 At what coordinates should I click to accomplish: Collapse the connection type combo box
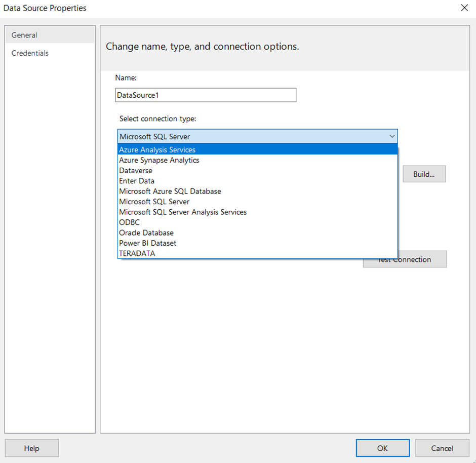(x=392, y=136)
